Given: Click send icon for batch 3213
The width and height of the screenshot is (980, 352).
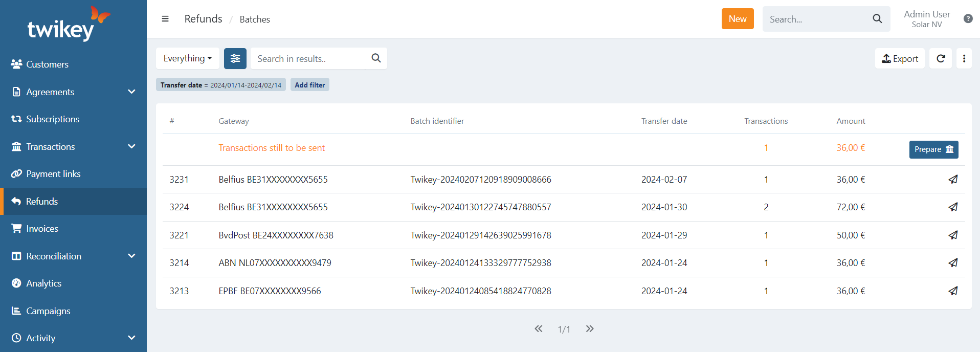Looking at the screenshot, I should pyautogui.click(x=952, y=291).
